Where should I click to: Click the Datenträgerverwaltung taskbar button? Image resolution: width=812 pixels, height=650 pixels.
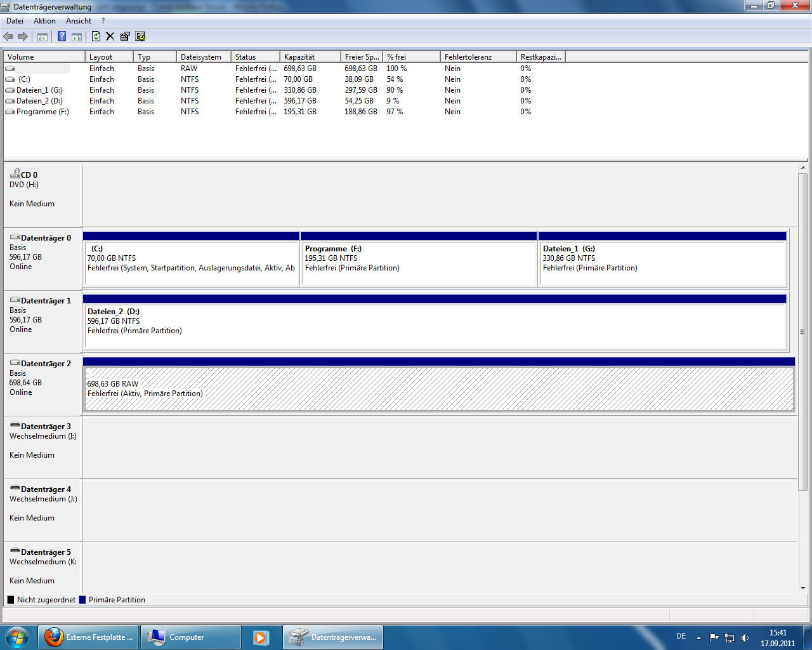[x=333, y=637]
